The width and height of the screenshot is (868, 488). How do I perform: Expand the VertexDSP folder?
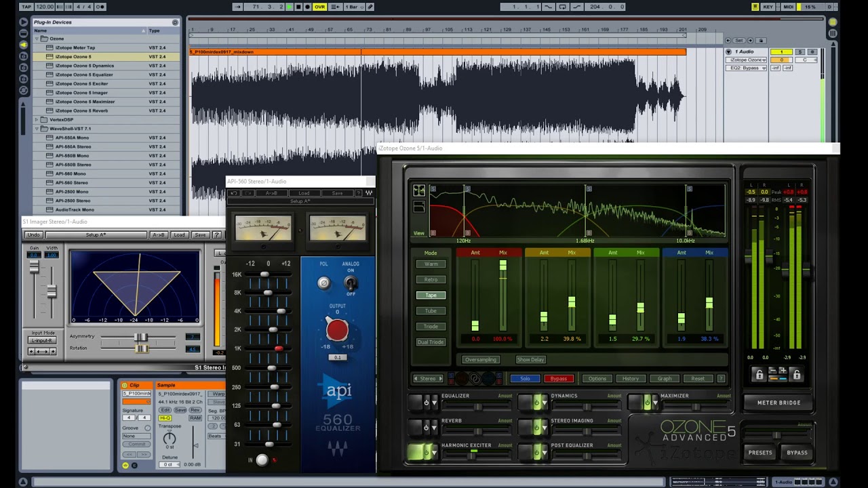37,119
